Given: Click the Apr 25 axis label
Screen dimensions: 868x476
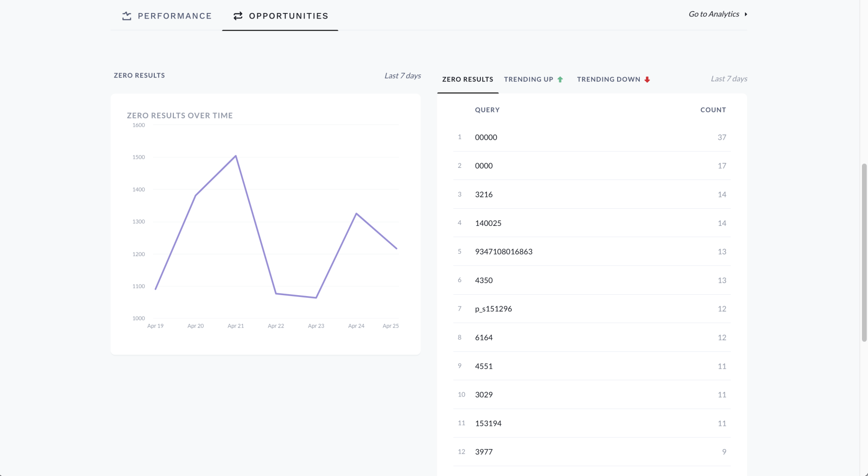Looking at the screenshot, I should pyautogui.click(x=390, y=326).
